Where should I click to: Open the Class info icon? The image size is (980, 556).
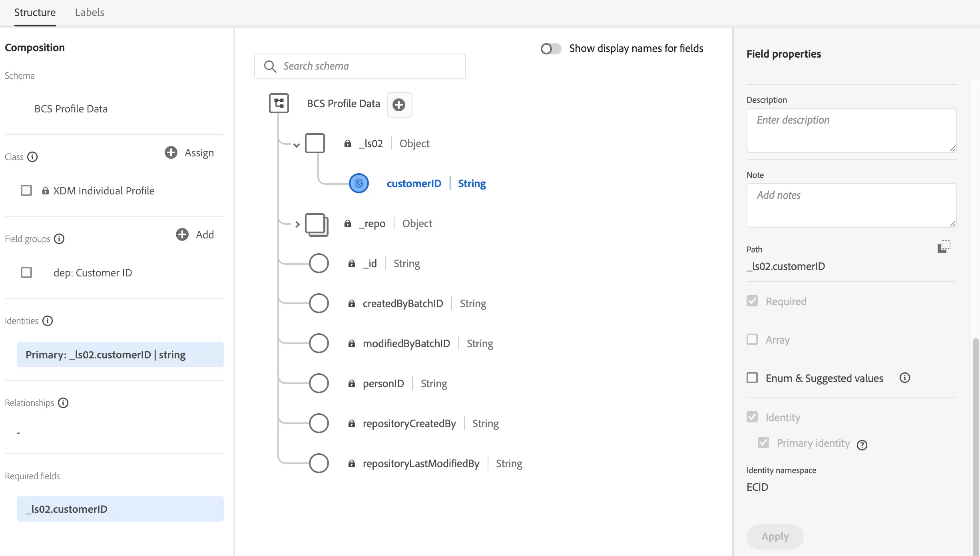pyautogui.click(x=32, y=157)
